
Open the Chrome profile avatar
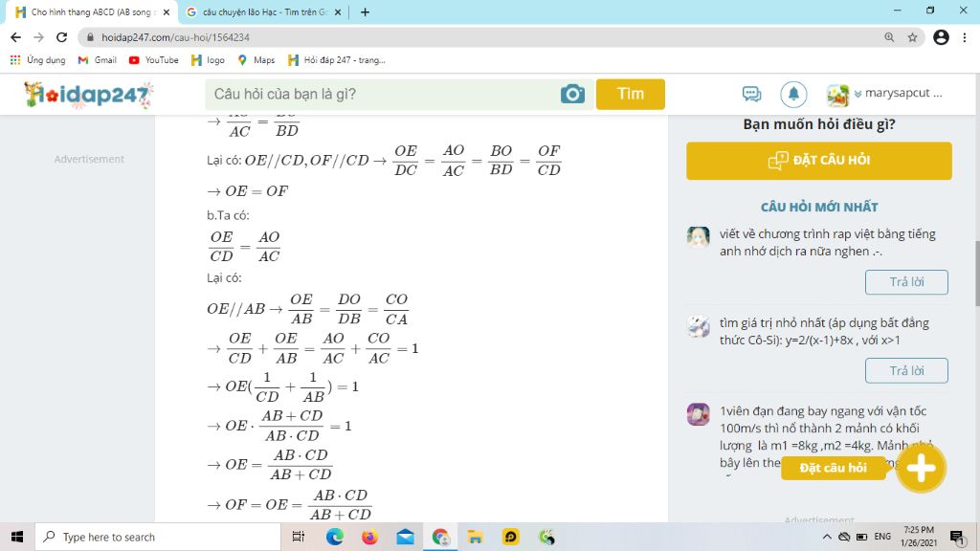[941, 37]
